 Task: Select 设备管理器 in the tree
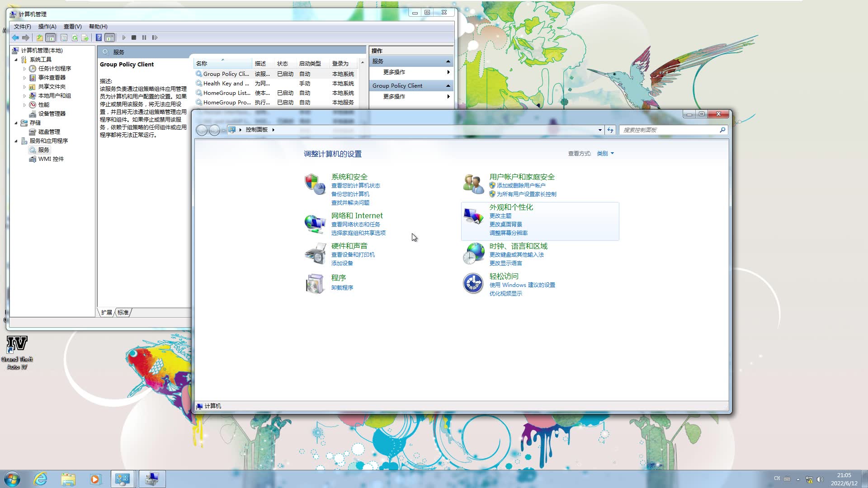[x=52, y=113]
